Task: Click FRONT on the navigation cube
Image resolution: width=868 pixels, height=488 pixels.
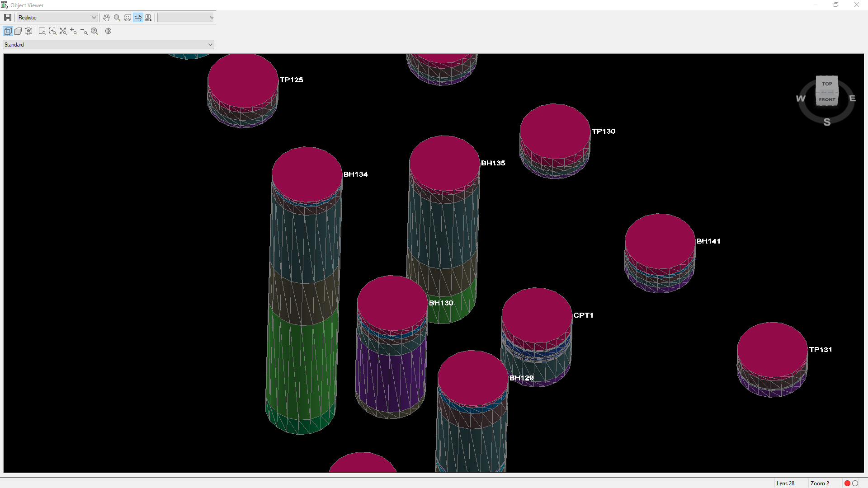Action: (827, 99)
